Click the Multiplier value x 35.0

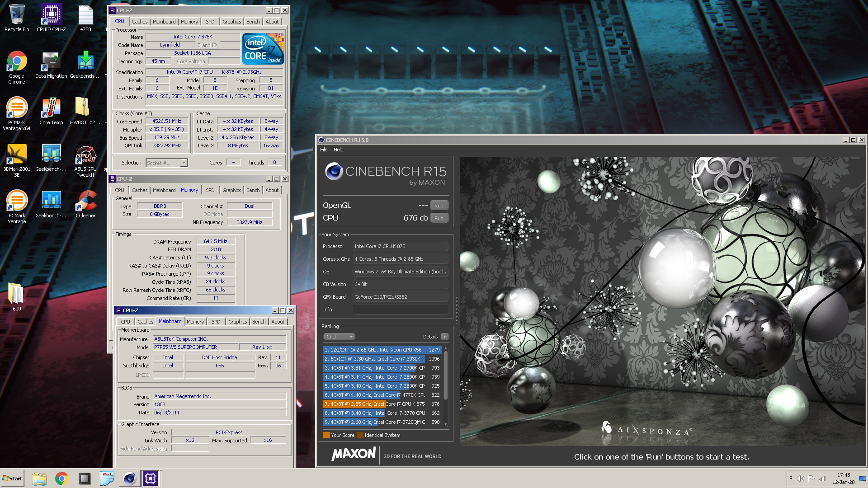pos(167,130)
